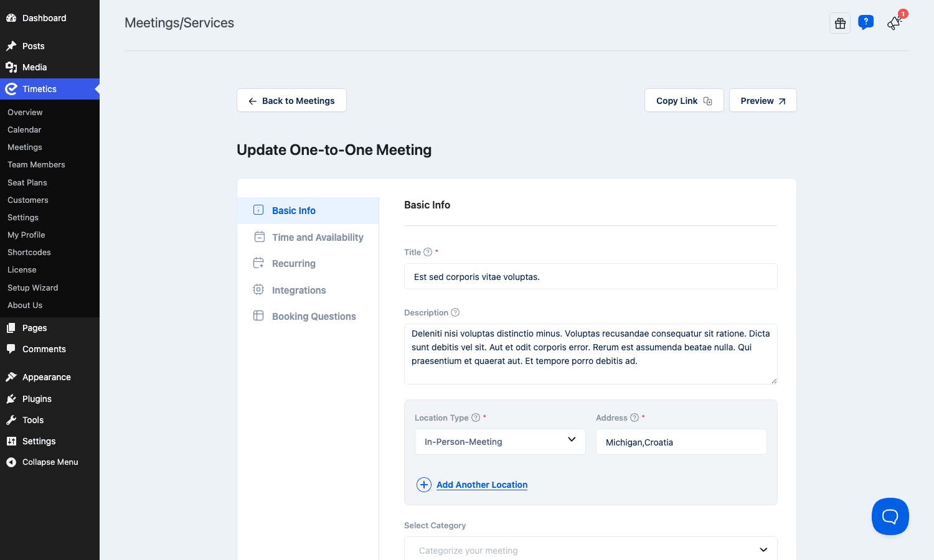
Task: Click the Timetics logo icon
Action: coord(11,89)
